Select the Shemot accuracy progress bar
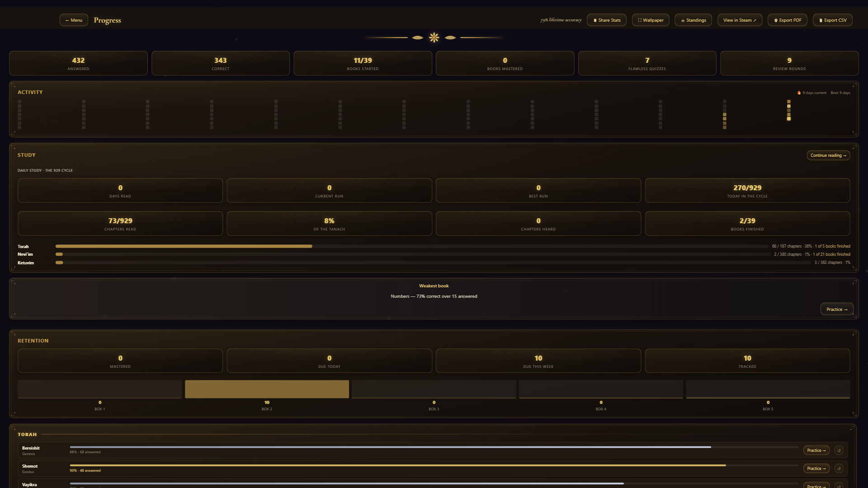The image size is (868, 488). point(434,465)
